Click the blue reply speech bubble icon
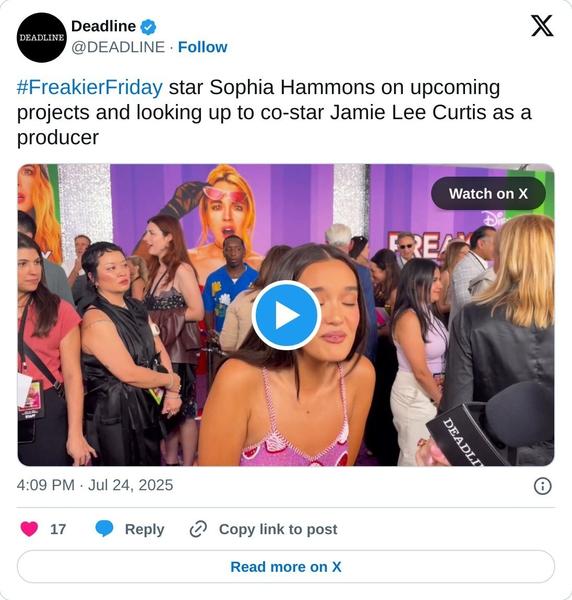 [x=104, y=529]
